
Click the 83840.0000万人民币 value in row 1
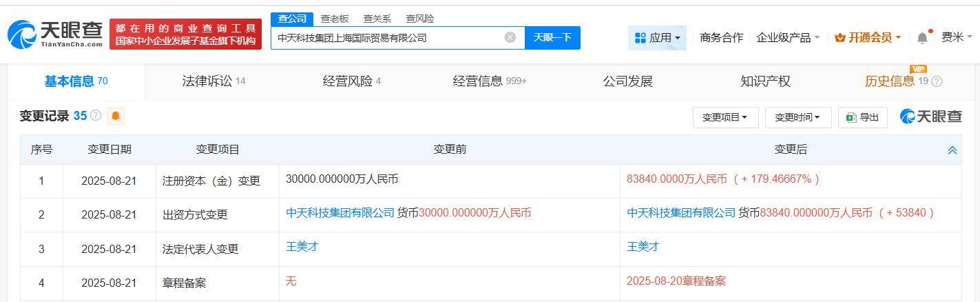pyautogui.click(x=677, y=179)
